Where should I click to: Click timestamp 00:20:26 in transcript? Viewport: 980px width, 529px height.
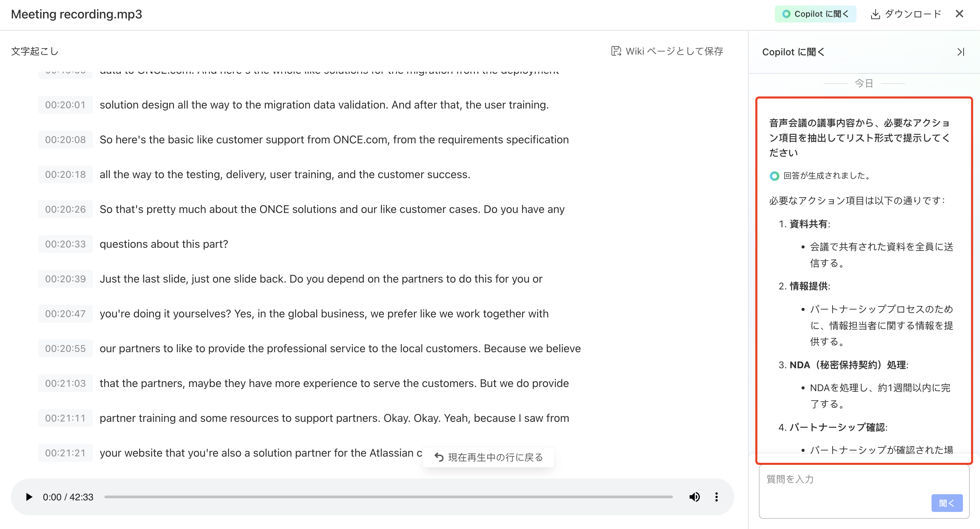click(66, 209)
